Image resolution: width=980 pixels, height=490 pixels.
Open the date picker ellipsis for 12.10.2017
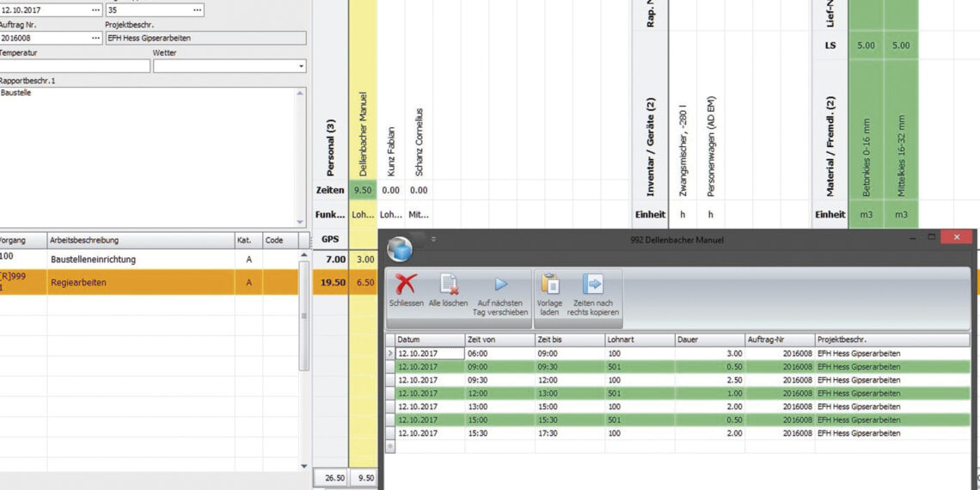pyautogui.click(x=95, y=10)
